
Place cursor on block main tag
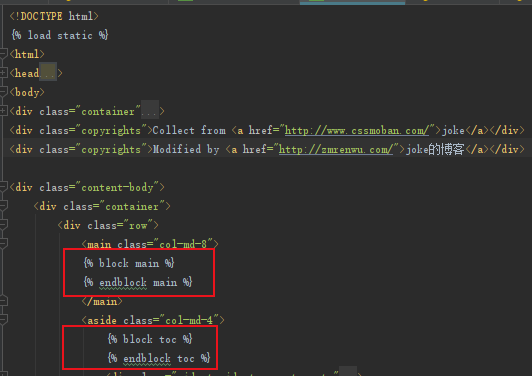(x=129, y=263)
